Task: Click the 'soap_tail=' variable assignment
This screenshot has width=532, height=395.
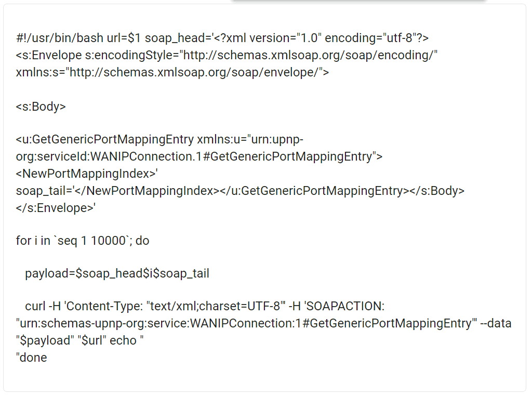Action: point(44,191)
